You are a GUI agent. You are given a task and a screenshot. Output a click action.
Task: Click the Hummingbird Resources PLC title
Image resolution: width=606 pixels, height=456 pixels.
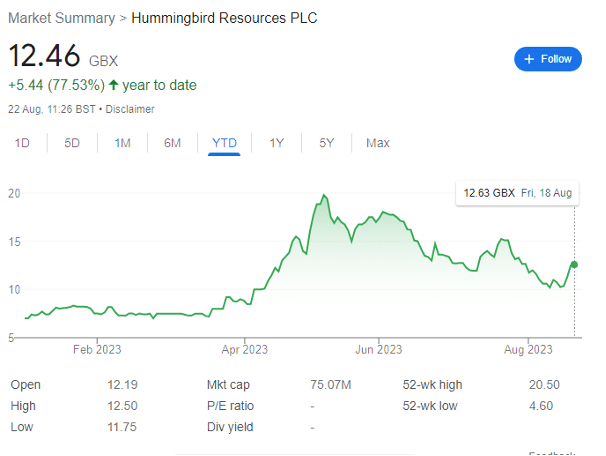click(x=224, y=18)
